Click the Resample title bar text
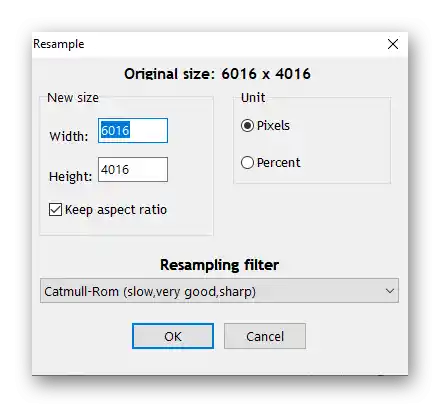The image size is (440, 408). [x=59, y=44]
